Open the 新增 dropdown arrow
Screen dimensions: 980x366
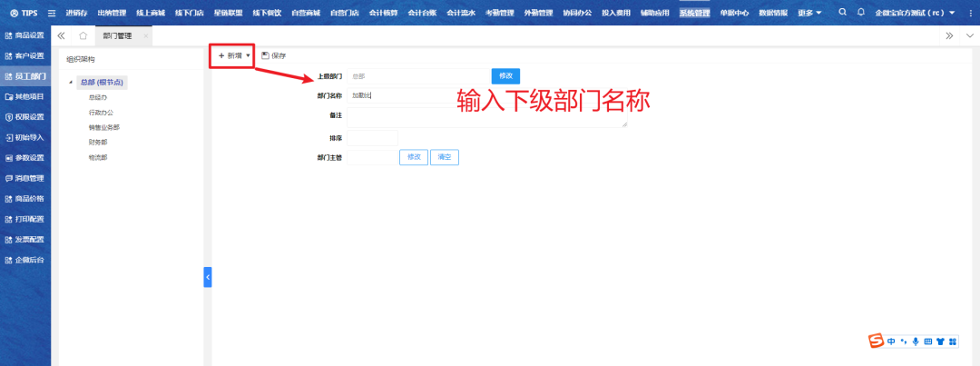click(248, 55)
